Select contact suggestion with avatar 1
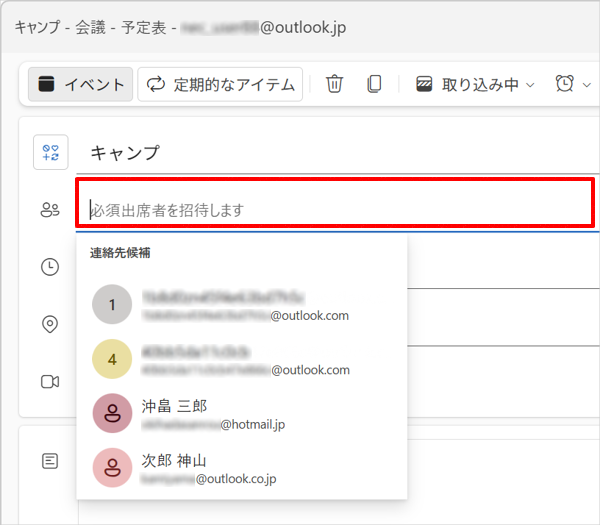600x525 pixels. (241, 305)
